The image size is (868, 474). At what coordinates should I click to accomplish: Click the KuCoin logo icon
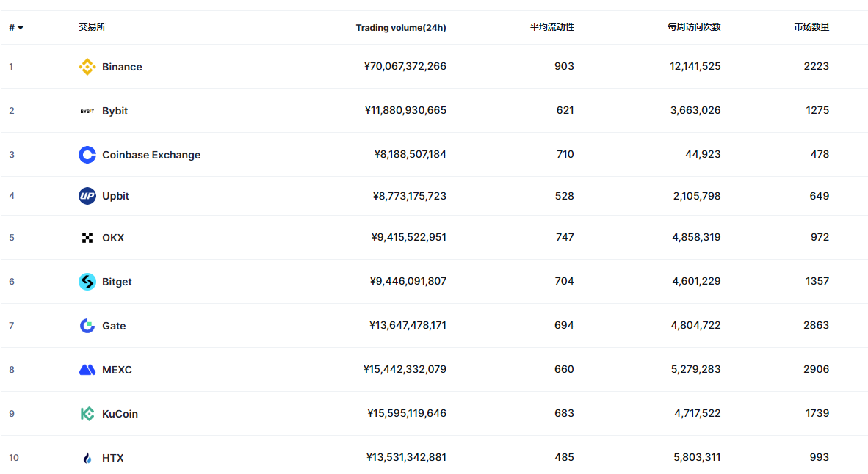(x=87, y=414)
